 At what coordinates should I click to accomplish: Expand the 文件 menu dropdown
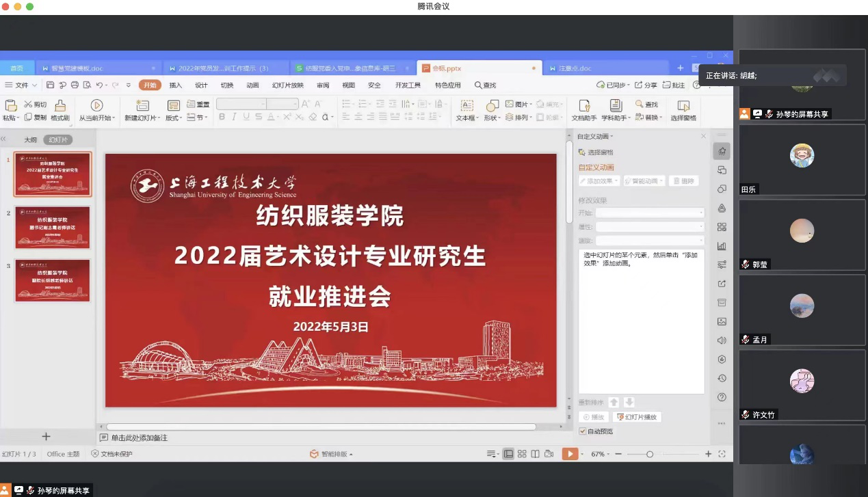click(x=21, y=85)
